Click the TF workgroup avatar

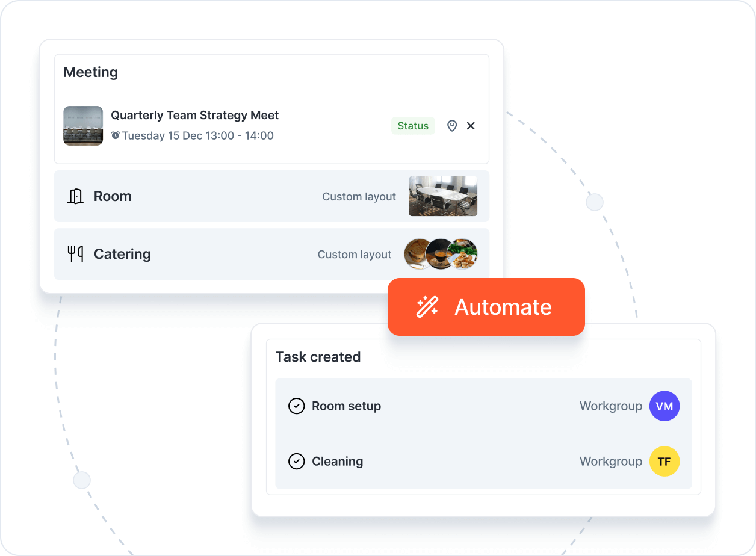(x=664, y=462)
